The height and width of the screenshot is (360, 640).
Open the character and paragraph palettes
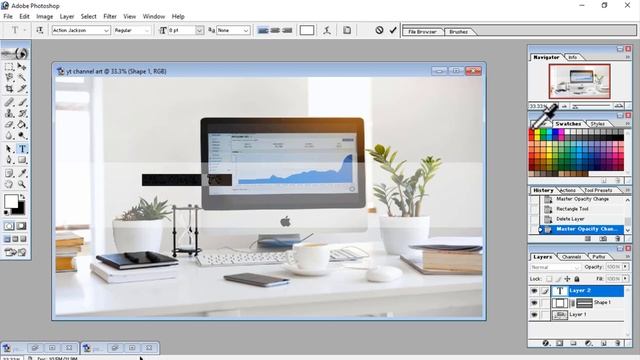pyautogui.click(x=347, y=30)
